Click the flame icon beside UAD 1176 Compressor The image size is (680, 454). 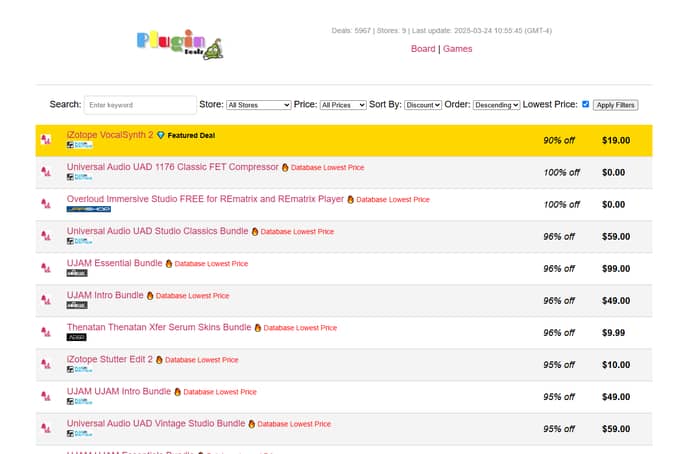(x=285, y=167)
